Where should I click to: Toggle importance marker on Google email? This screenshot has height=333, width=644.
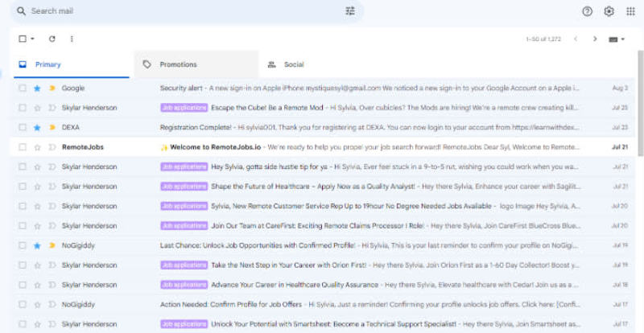[x=52, y=88]
